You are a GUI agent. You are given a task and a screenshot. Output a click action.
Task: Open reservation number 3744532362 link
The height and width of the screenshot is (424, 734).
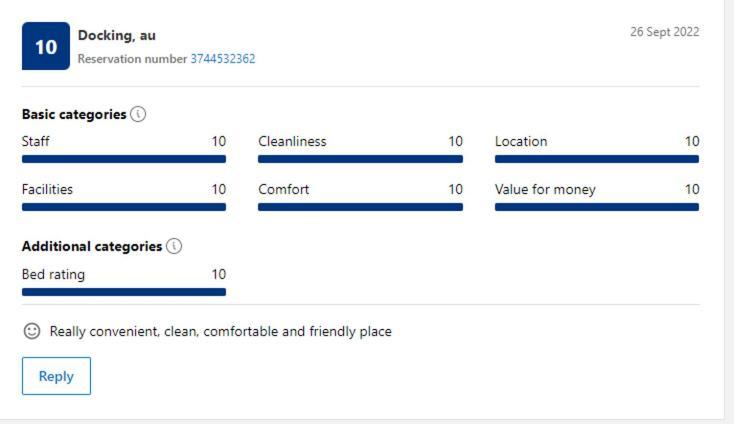(x=222, y=58)
